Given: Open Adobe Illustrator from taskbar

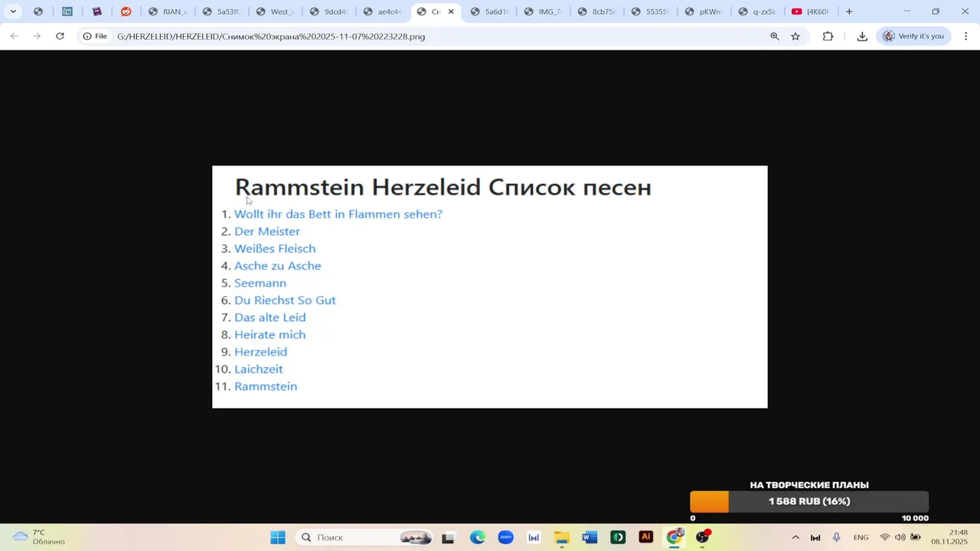Looking at the screenshot, I should pos(646,537).
